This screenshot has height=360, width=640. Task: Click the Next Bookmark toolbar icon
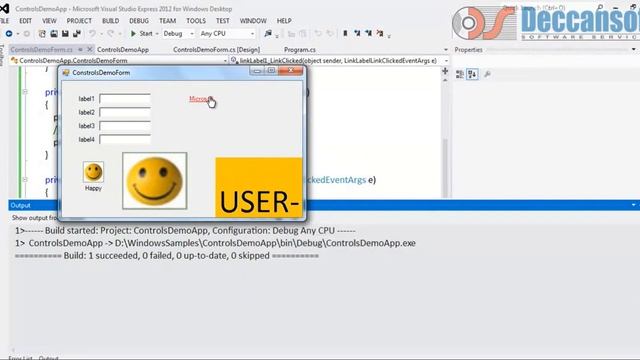(369, 33)
